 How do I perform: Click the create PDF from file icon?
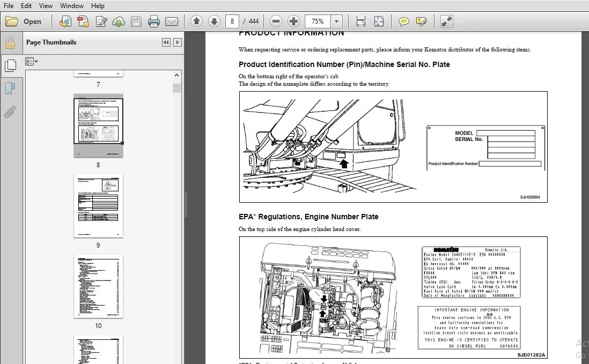tap(65, 21)
